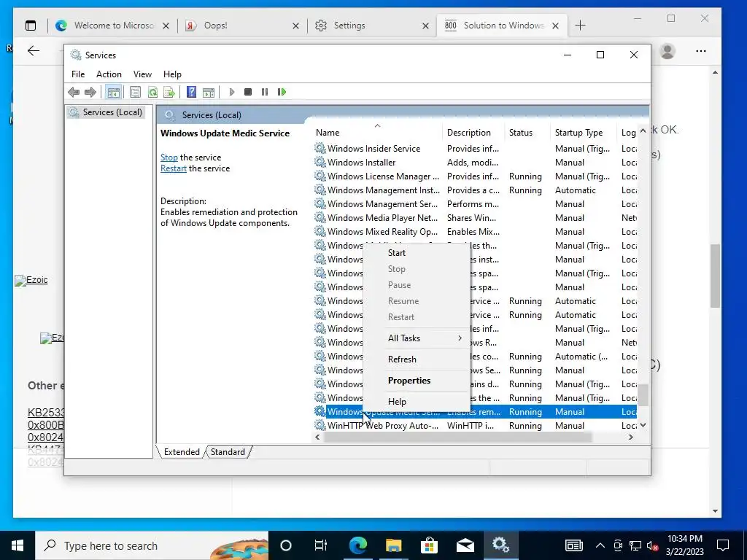The width and height of the screenshot is (747, 560).
Task: Click the Forward arrow in Services toolbar
Action: [90, 92]
